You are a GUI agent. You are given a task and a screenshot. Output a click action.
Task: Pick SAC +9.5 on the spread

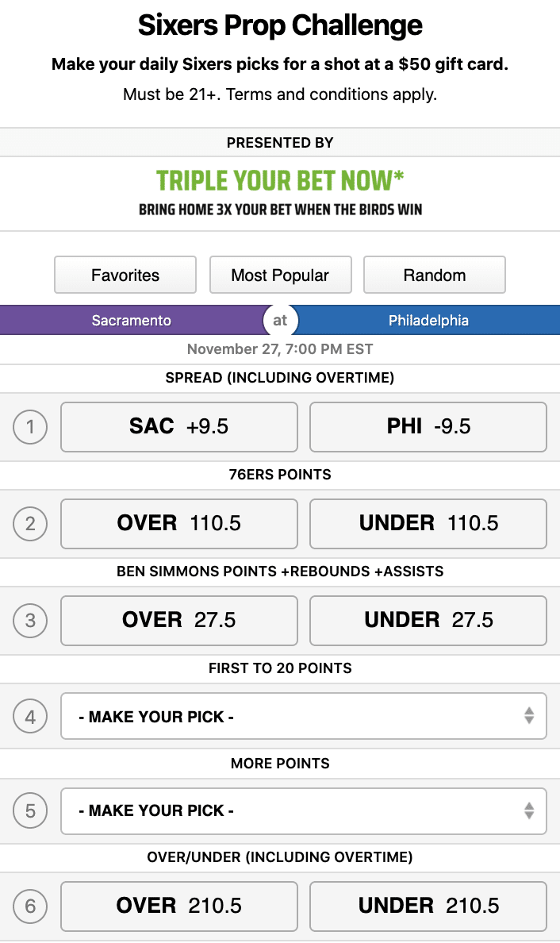(179, 427)
